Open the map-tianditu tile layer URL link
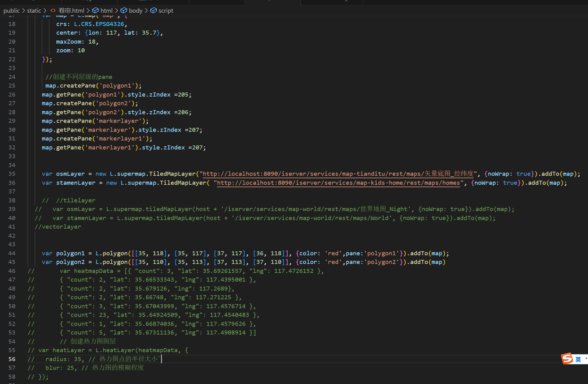 338,174
